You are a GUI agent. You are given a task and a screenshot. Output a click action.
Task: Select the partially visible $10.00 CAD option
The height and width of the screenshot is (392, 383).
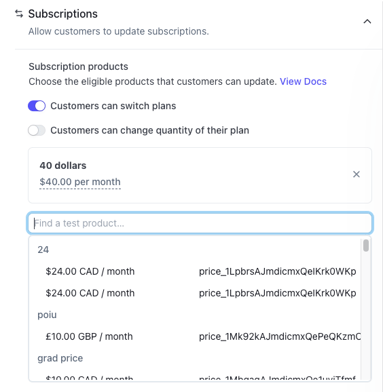click(x=195, y=378)
